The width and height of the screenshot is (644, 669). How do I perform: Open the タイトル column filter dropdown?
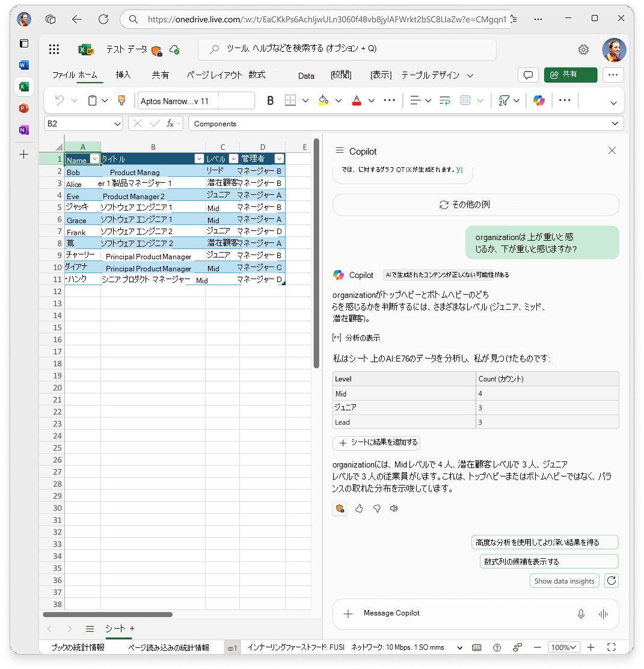pyautogui.click(x=199, y=159)
